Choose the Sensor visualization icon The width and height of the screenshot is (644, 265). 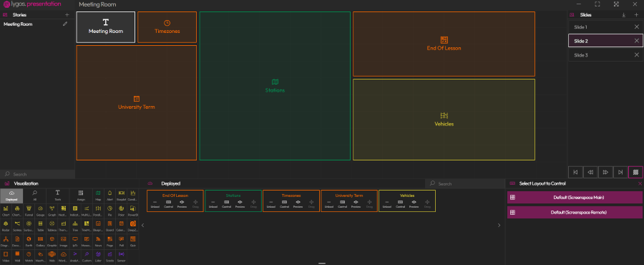tap(121, 257)
